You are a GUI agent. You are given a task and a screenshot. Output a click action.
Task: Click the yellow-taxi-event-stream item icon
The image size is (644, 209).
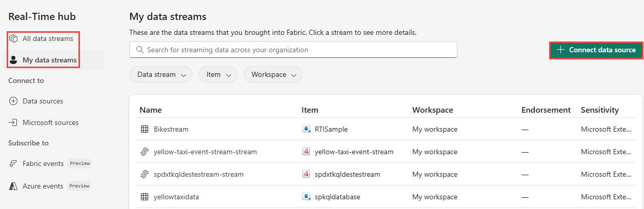click(306, 152)
